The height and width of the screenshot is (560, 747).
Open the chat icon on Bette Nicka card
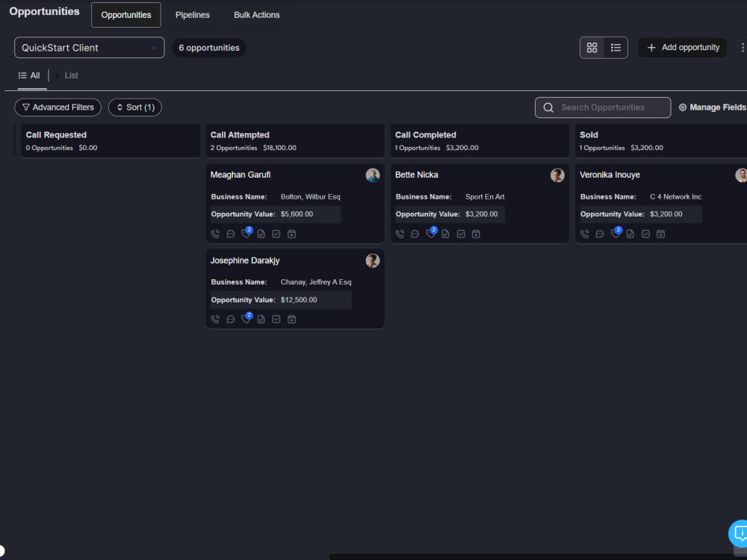click(x=415, y=234)
